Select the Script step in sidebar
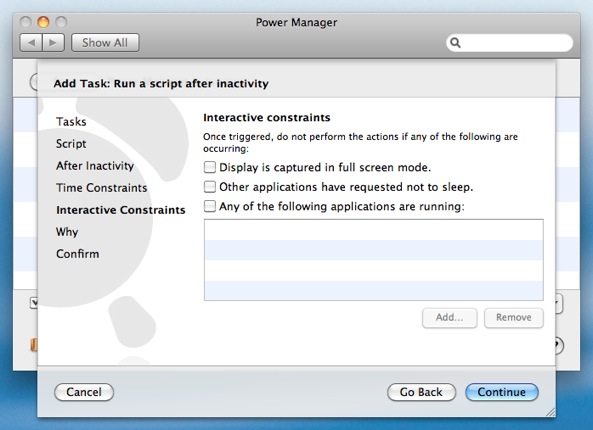The image size is (593, 430). point(71,144)
